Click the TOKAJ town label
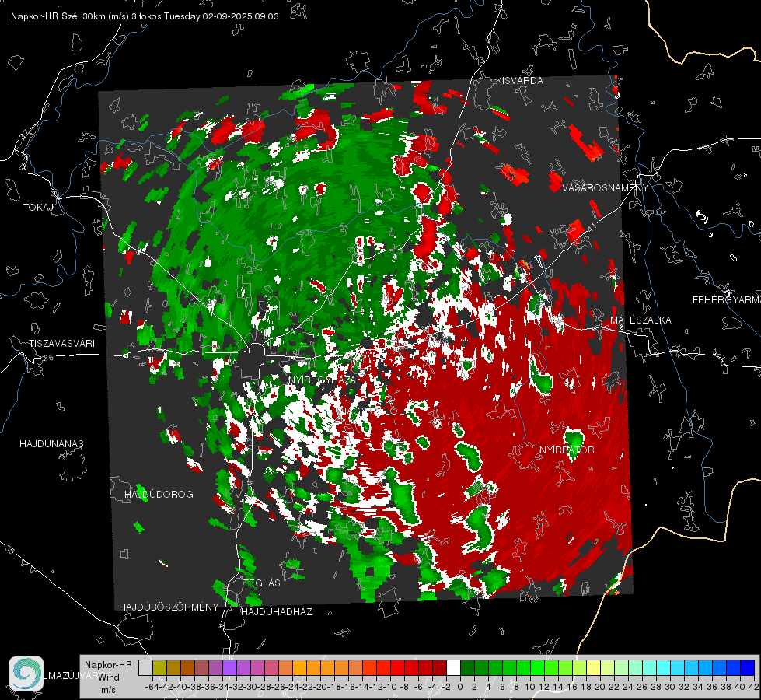Screen dimensions: 761x700 [x=38, y=208]
